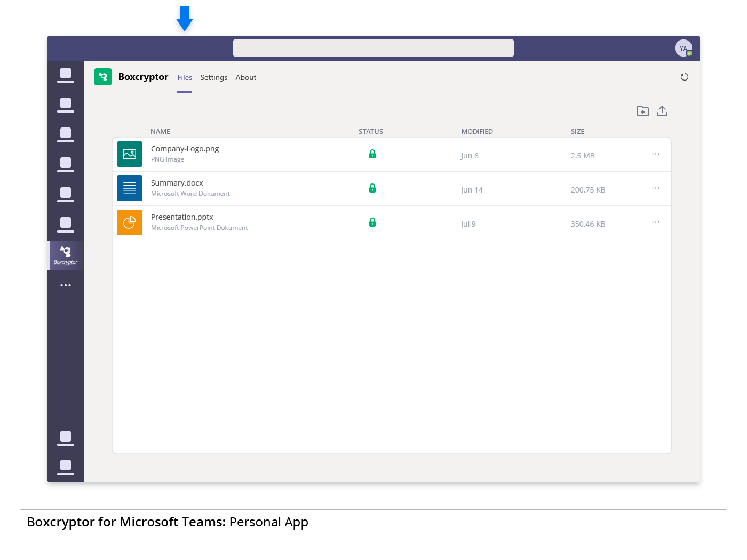Click the Company-Logo.png image file icon
This screenshot has width=747, height=560.
click(130, 154)
